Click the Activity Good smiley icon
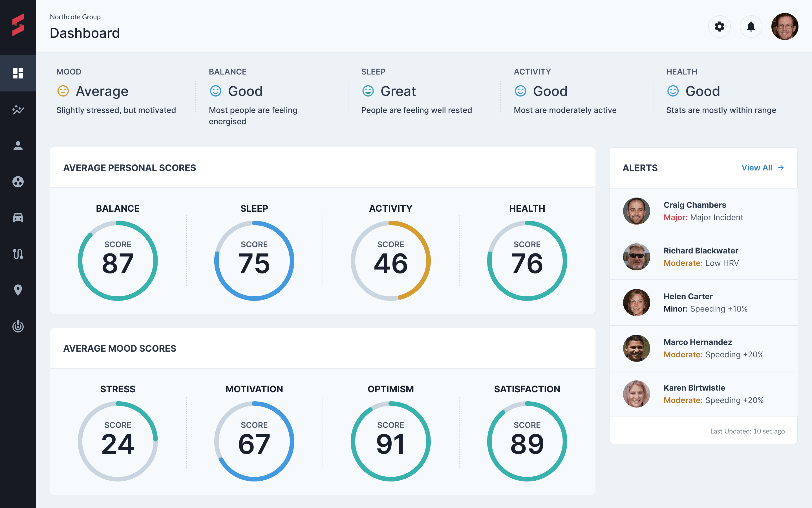The height and width of the screenshot is (508, 812). 520,91
